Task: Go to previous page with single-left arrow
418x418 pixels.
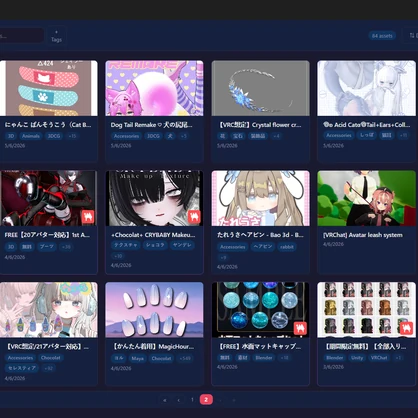Action: coord(179,400)
